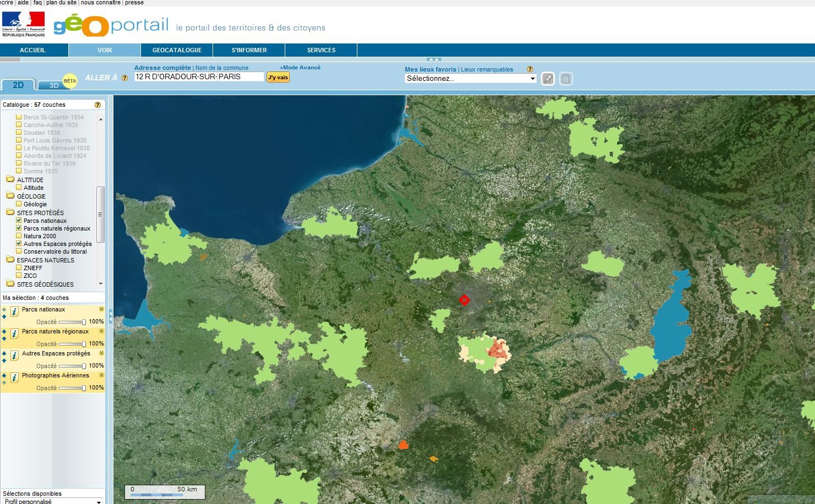Screen dimensions: 815x504
Task: Open help icon next to Catalogue
Action: [x=97, y=105]
